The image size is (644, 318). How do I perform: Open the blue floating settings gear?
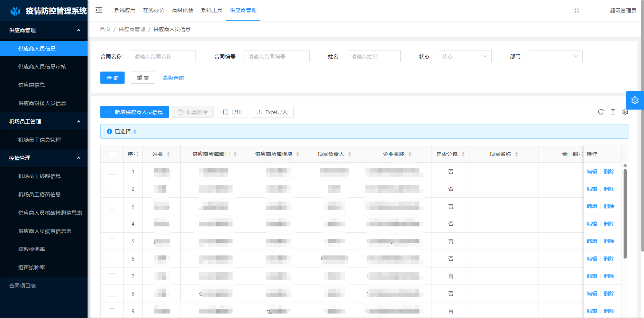pyautogui.click(x=635, y=100)
